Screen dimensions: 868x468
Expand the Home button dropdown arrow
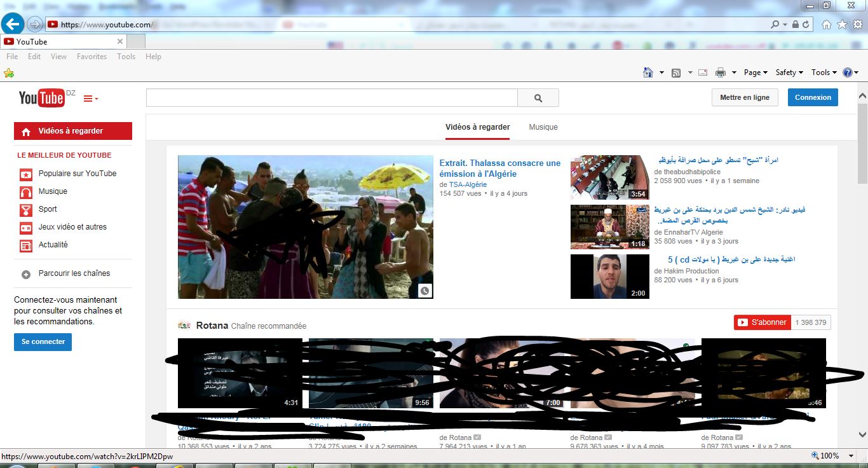pos(661,72)
